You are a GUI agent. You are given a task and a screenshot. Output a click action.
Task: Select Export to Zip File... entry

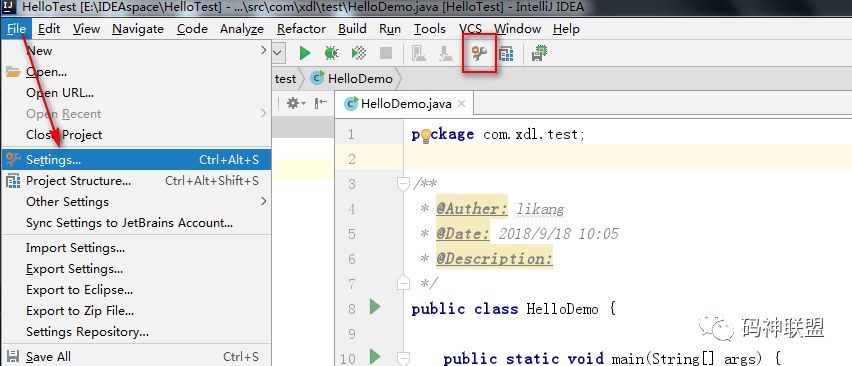136,311
